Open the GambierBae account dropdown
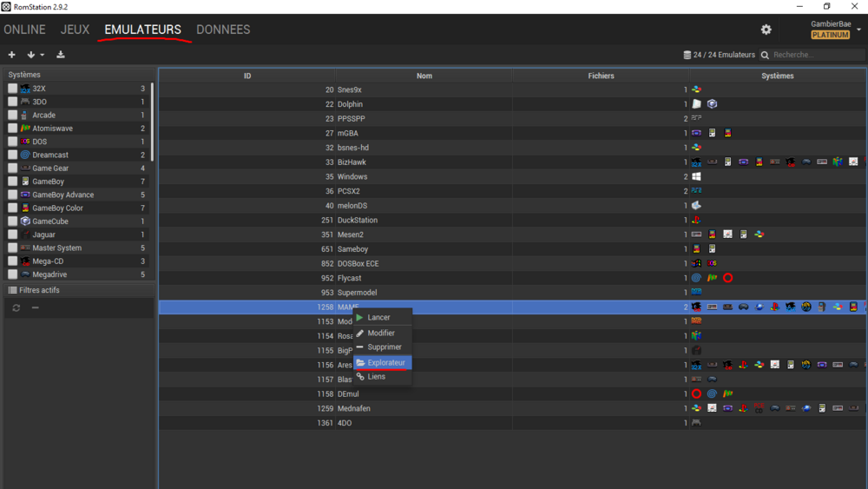868x489 pixels. (x=858, y=30)
